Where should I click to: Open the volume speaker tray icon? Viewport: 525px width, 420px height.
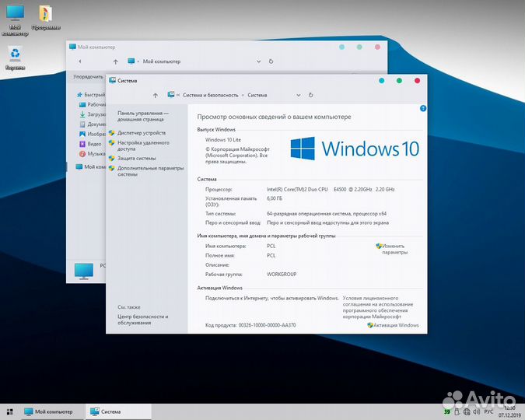pyautogui.click(x=477, y=411)
